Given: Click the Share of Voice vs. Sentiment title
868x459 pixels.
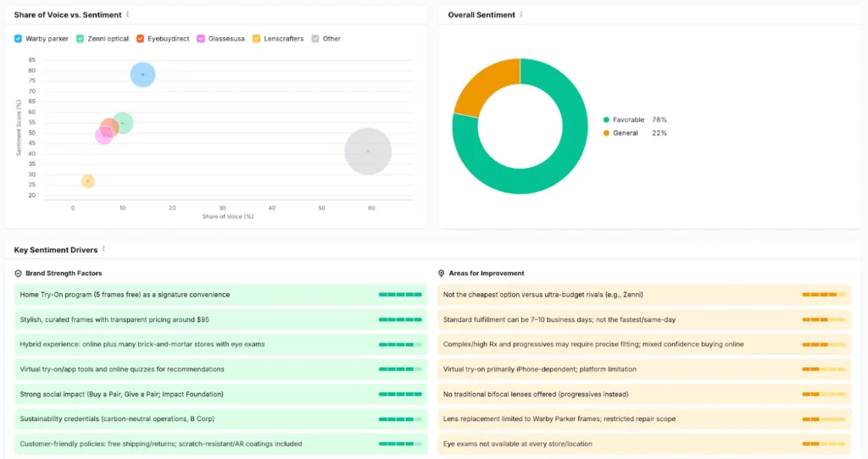Looking at the screenshot, I should click(68, 15).
